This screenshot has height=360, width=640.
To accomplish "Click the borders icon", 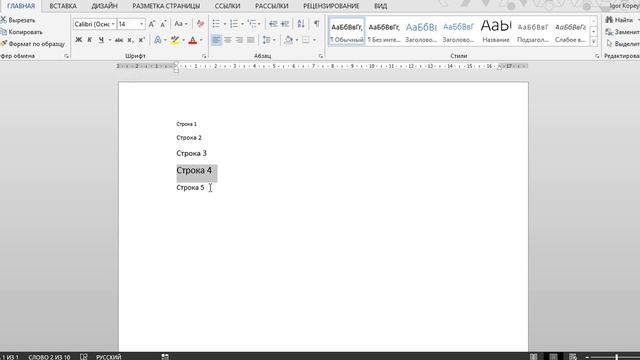I will (306, 40).
